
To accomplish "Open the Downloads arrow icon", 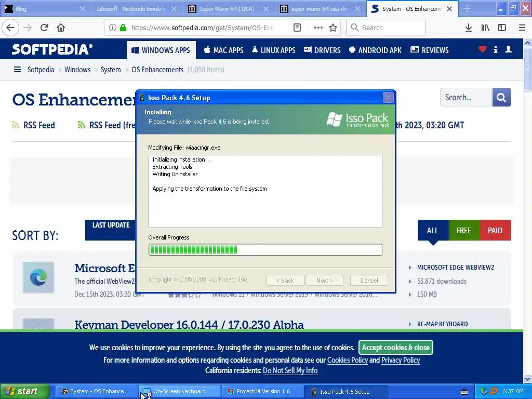I will [468, 28].
